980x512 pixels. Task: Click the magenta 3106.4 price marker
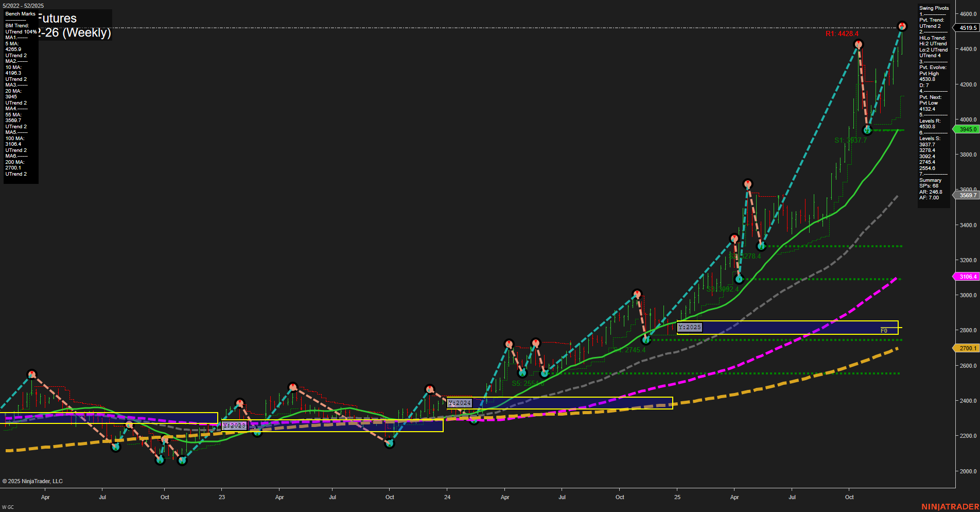click(966, 277)
